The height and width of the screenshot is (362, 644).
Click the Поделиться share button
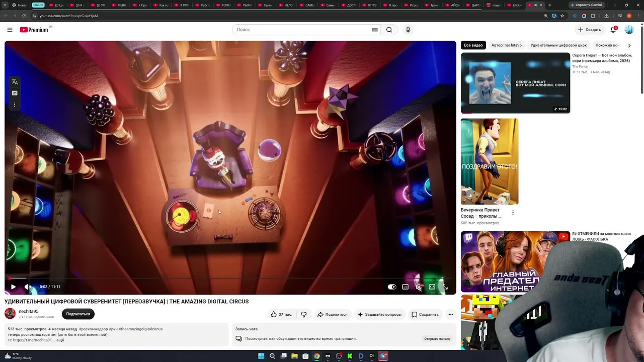tap(333, 314)
